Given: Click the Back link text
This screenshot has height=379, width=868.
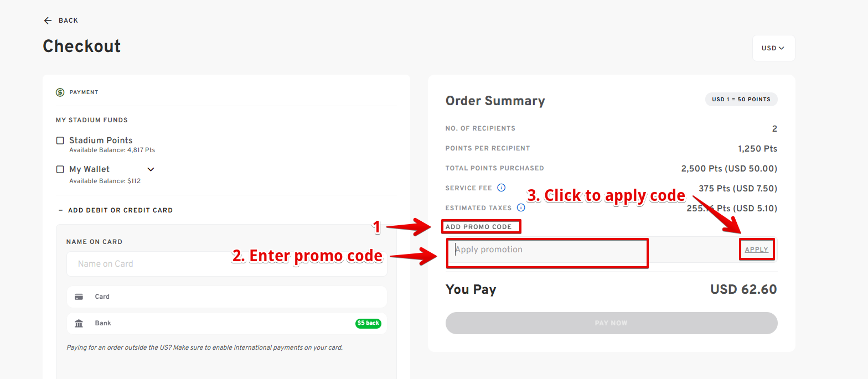Looking at the screenshot, I should pos(68,20).
